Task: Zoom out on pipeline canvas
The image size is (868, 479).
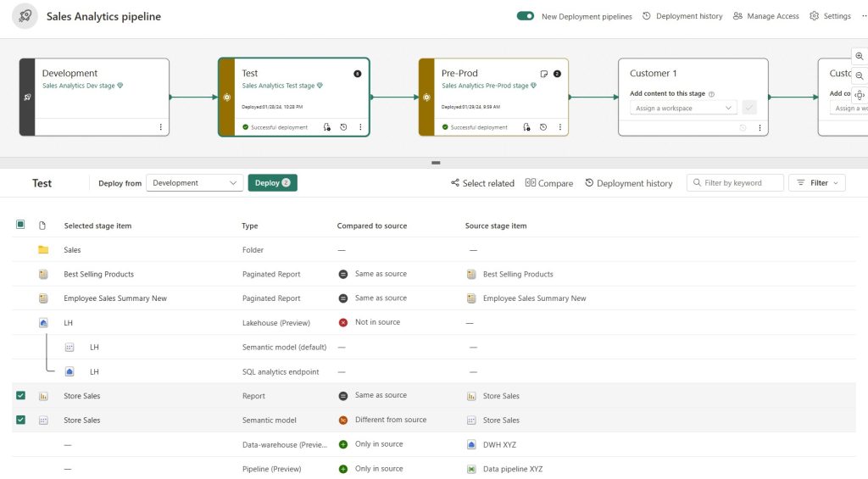Action: click(x=860, y=75)
